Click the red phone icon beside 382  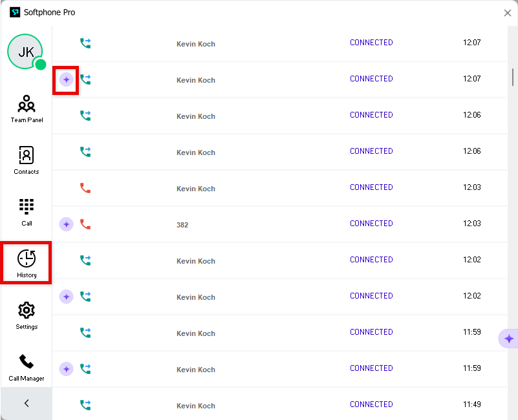[x=85, y=224]
